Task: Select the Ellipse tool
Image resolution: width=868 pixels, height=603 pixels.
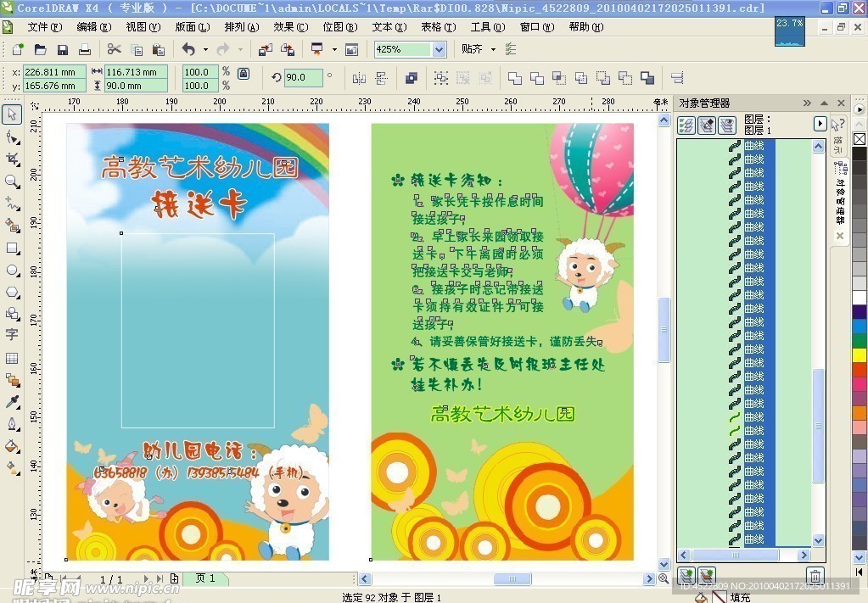Action: pyautogui.click(x=12, y=270)
